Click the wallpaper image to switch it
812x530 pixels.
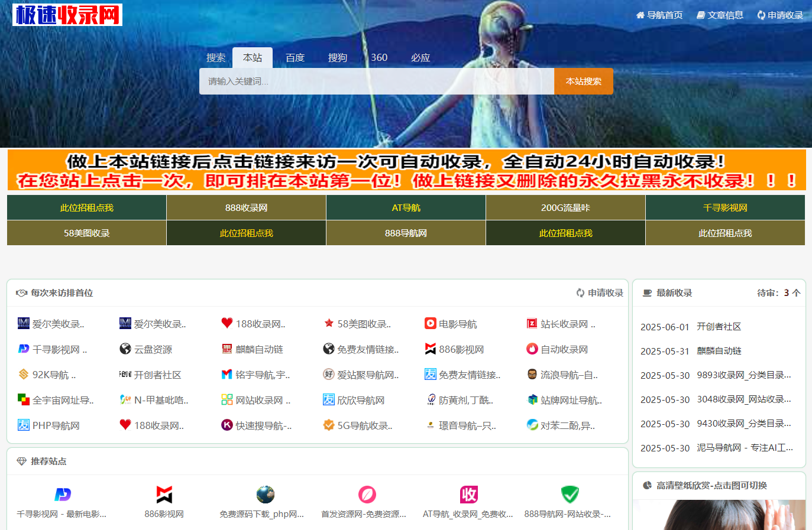tap(719, 515)
